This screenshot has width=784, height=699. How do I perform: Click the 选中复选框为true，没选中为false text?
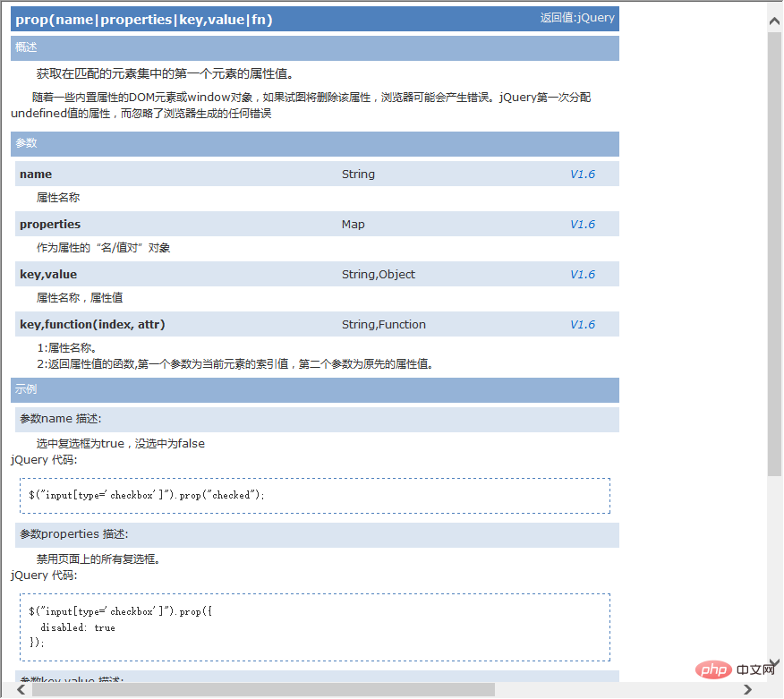(121, 444)
